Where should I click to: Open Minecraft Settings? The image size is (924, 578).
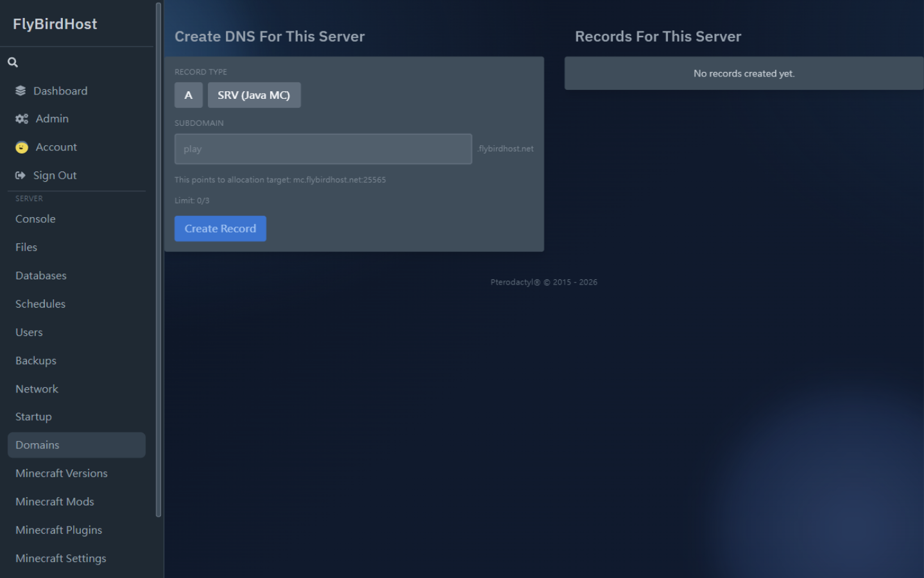76,558
